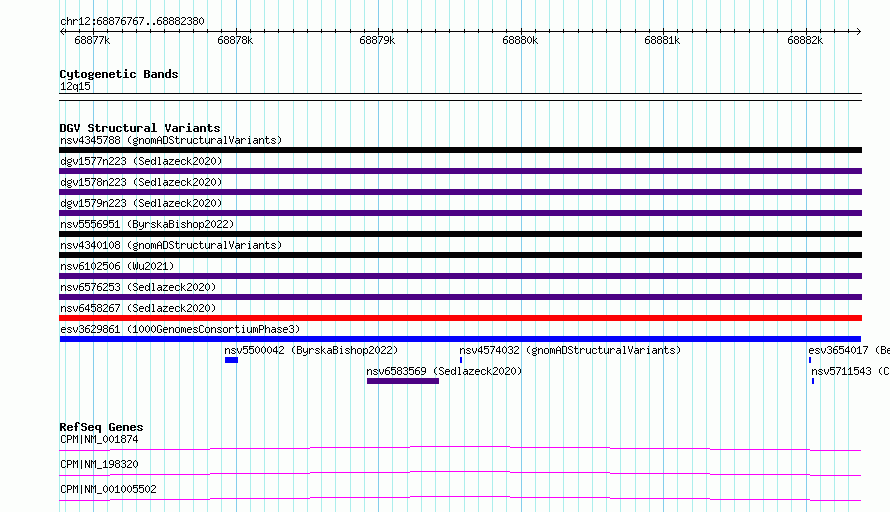
Task: Click the black nsv4340108 variant bar
Action: point(460,255)
